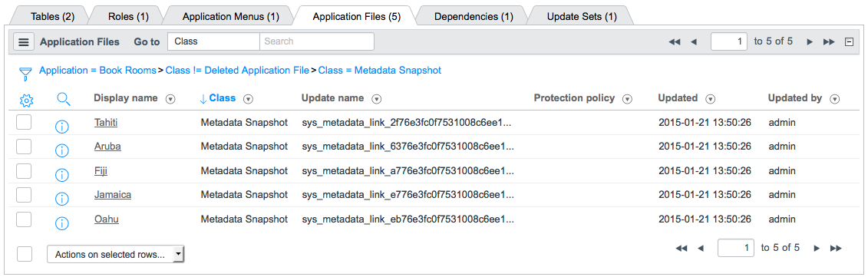Go to next page in bottom pager
This screenshot has height=277, width=868.
[816, 248]
